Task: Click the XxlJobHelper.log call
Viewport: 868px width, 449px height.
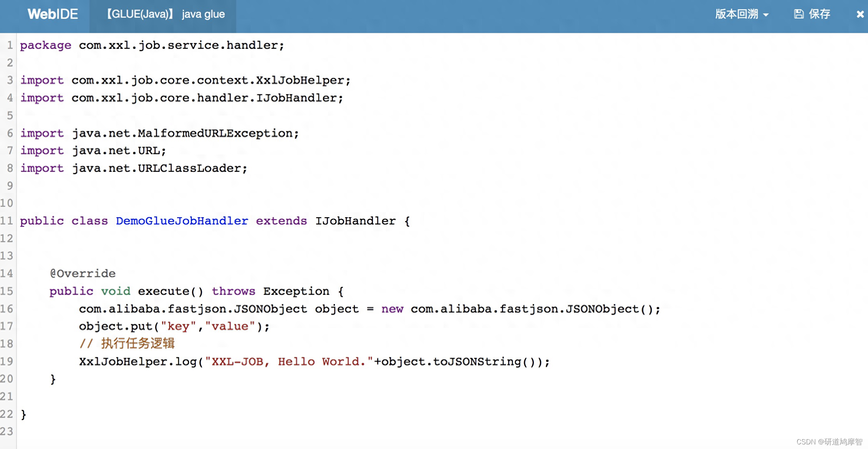Action: (x=138, y=361)
